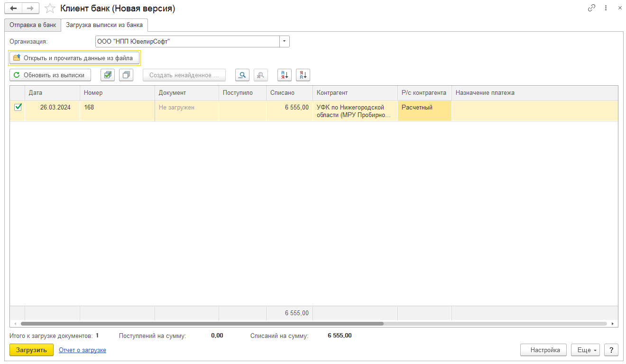The image size is (626, 364).
Task: Click the Поступило column header
Action: point(242,93)
